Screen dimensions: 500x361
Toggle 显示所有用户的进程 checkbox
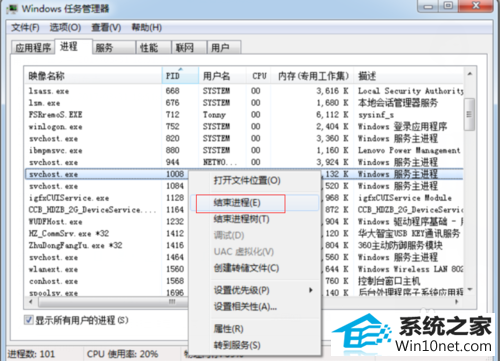[28, 320]
